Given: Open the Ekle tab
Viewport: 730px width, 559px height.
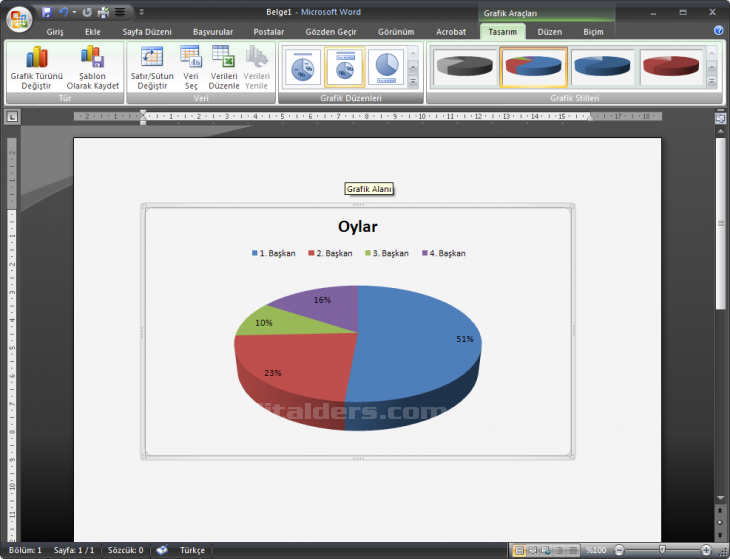Looking at the screenshot, I should click(93, 32).
